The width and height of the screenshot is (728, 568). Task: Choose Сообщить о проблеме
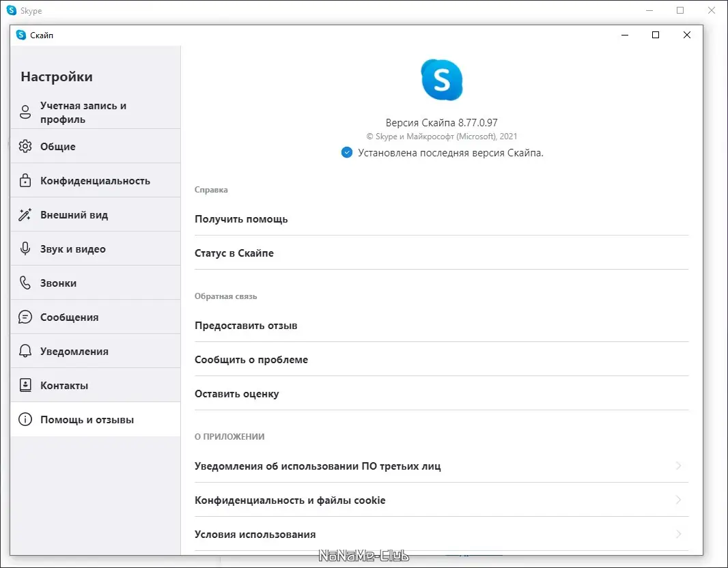click(441, 360)
